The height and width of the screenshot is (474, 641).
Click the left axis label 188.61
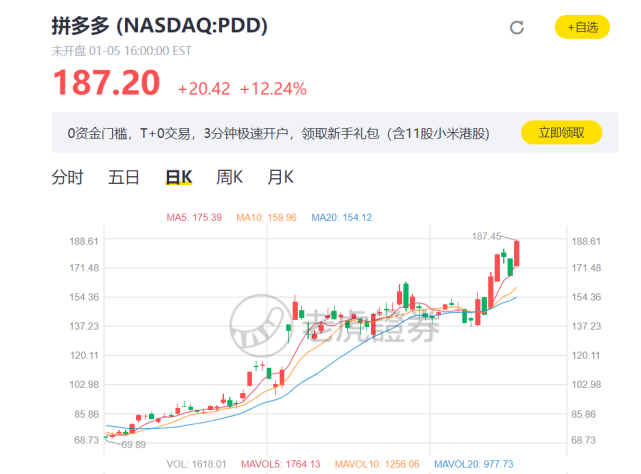[84, 241]
